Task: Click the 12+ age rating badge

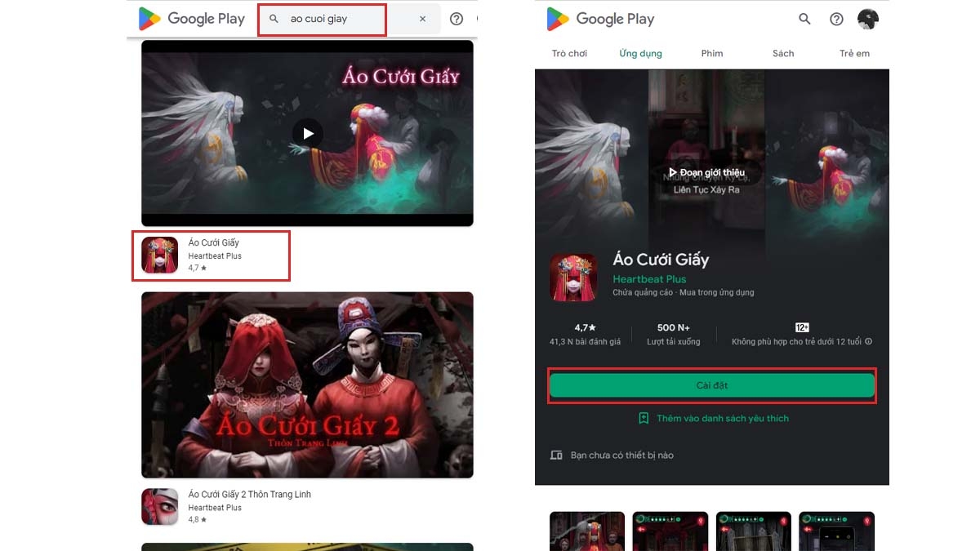Action: pos(802,327)
